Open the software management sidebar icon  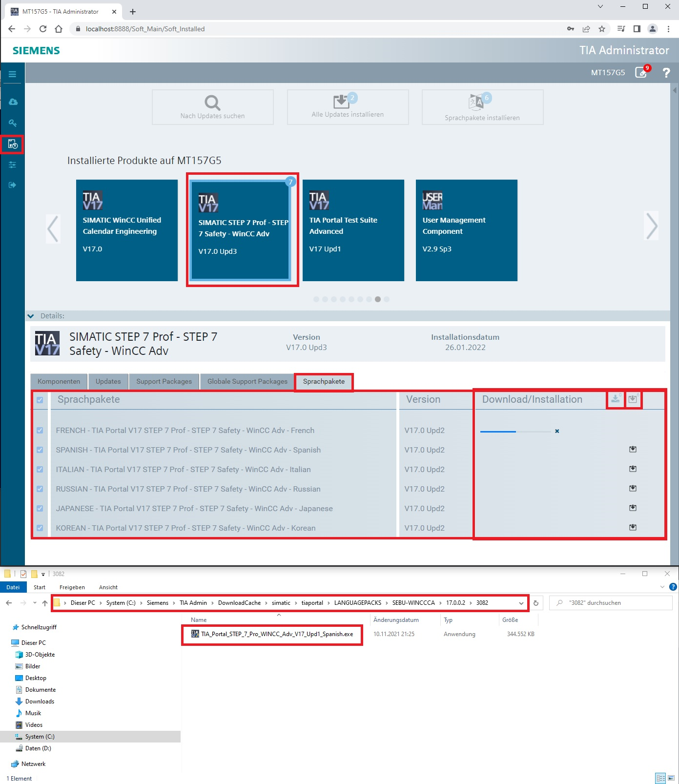pyautogui.click(x=13, y=144)
